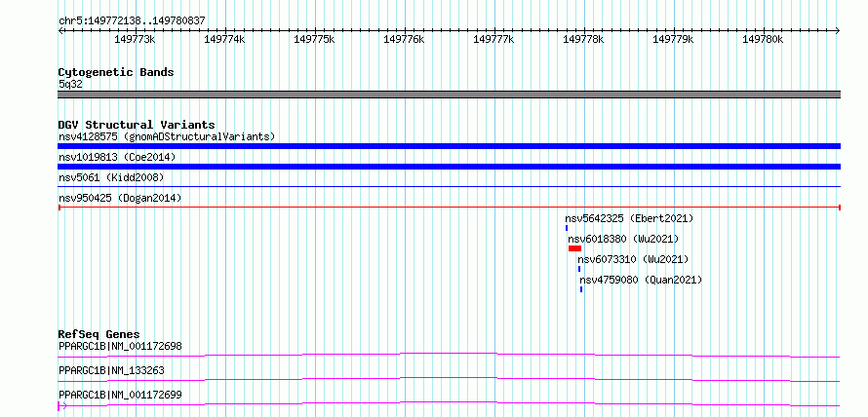Click the PPARGC1B|NM_001172698 gene label

[x=120, y=347]
